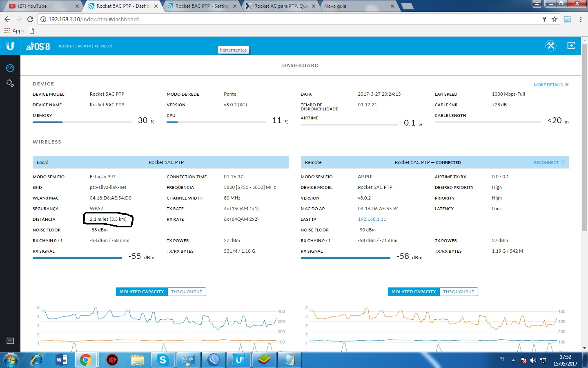Switch to Rocket 5AC PTP Settings tab

(x=202, y=6)
